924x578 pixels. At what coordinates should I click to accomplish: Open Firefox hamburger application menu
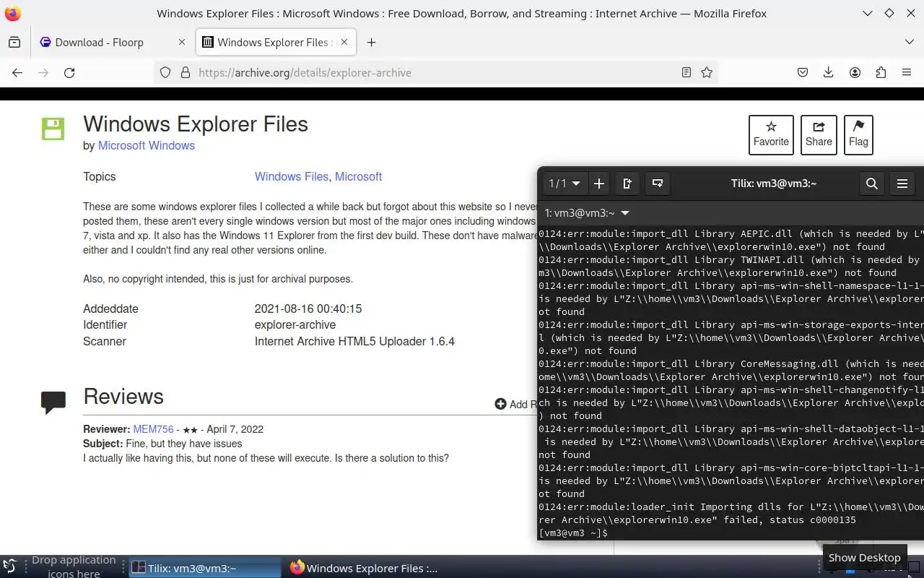(907, 72)
